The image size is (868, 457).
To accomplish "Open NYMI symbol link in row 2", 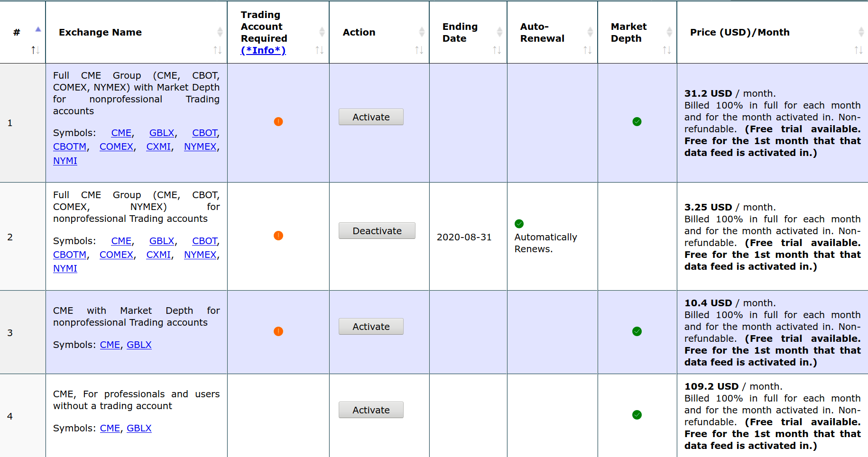I will pyautogui.click(x=65, y=269).
